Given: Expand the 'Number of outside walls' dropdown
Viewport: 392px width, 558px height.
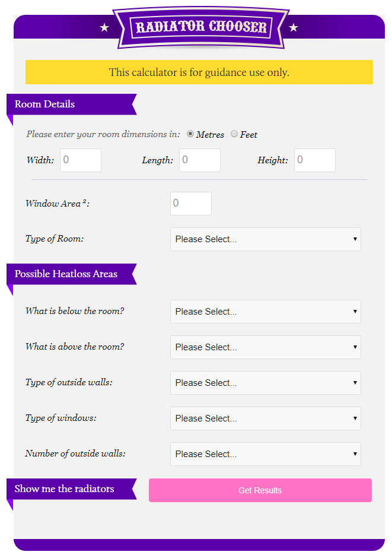Looking at the screenshot, I should (265, 454).
